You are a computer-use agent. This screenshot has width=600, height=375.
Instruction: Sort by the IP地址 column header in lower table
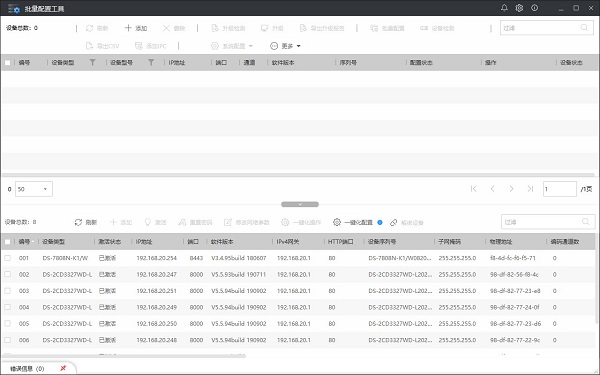(144, 242)
